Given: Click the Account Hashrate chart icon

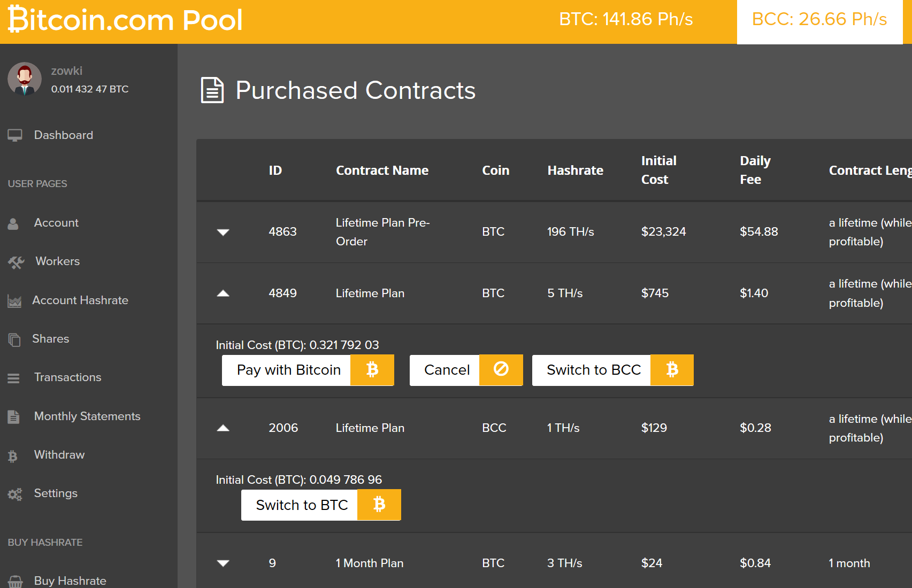Looking at the screenshot, I should tap(14, 301).
